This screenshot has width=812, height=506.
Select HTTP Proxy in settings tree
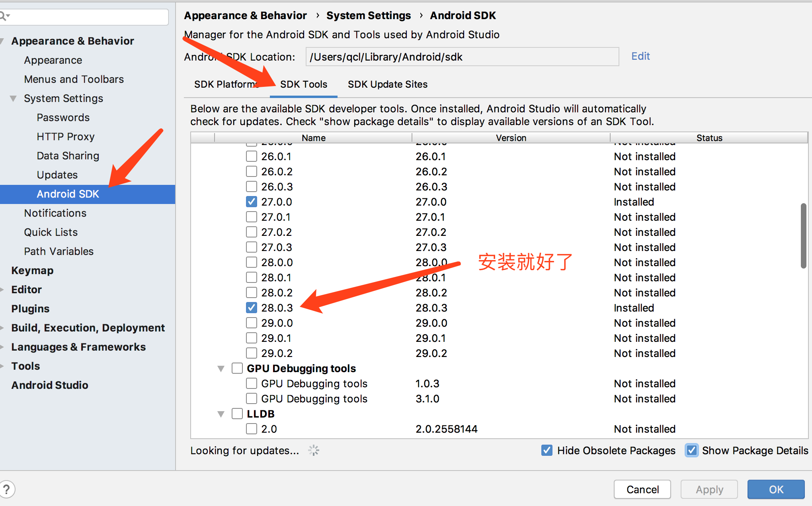(65, 137)
